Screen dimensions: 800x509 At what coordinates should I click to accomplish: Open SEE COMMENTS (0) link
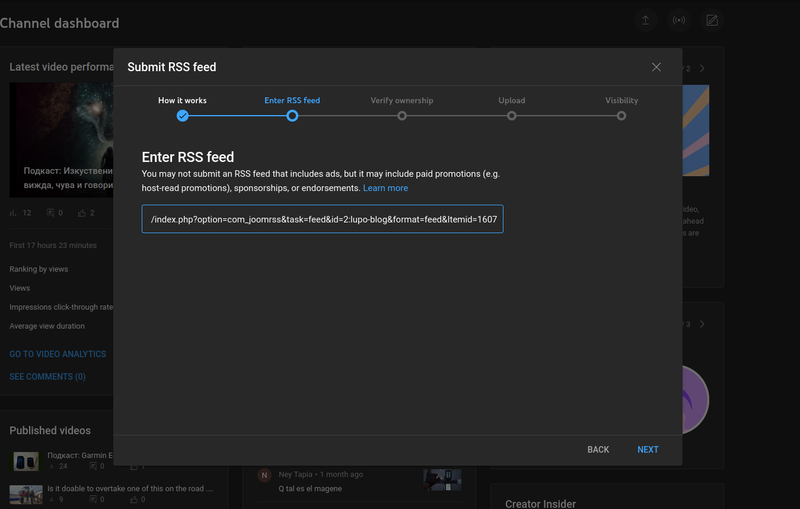[47, 377]
